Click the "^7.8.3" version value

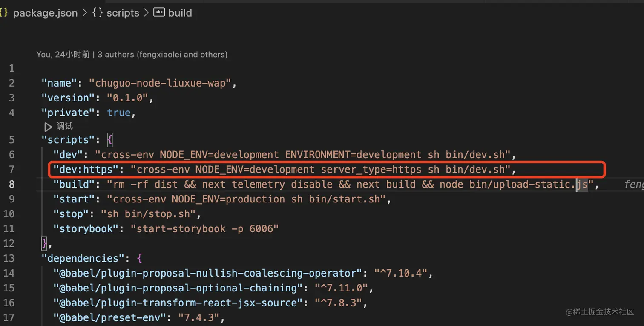pyautogui.click(x=338, y=303)
